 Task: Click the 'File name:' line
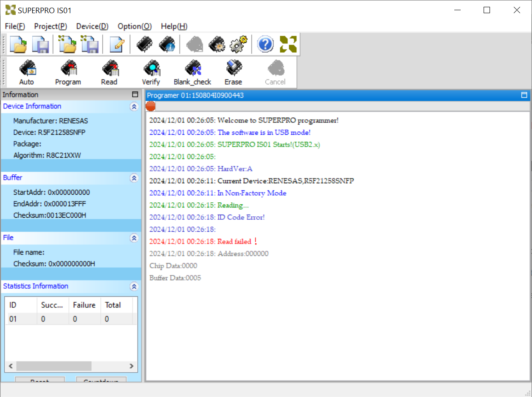[29, 252]
